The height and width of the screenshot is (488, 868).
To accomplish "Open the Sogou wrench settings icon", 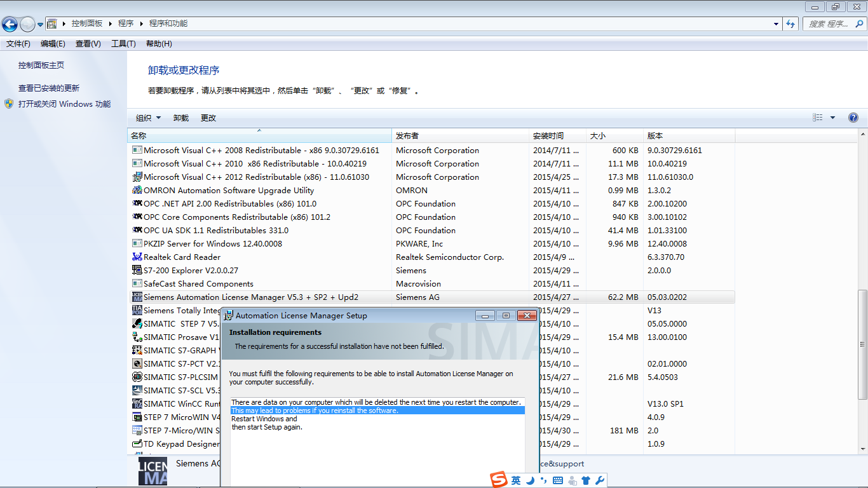I will coord(600,481).
